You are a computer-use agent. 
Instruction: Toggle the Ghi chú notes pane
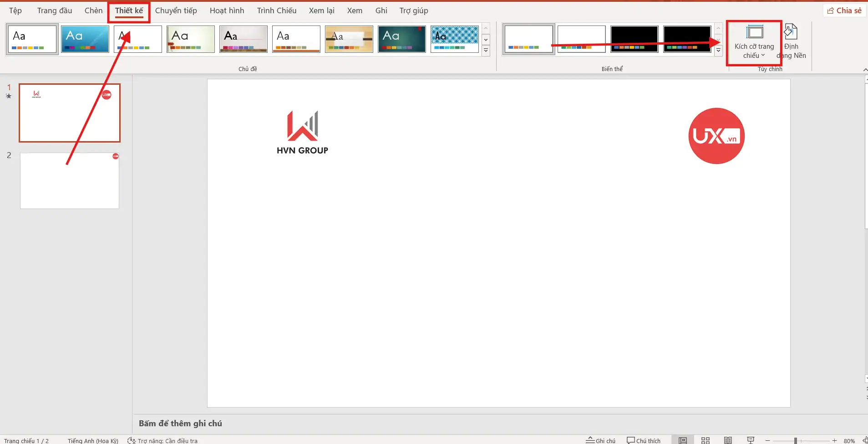(x=600, y=440)
